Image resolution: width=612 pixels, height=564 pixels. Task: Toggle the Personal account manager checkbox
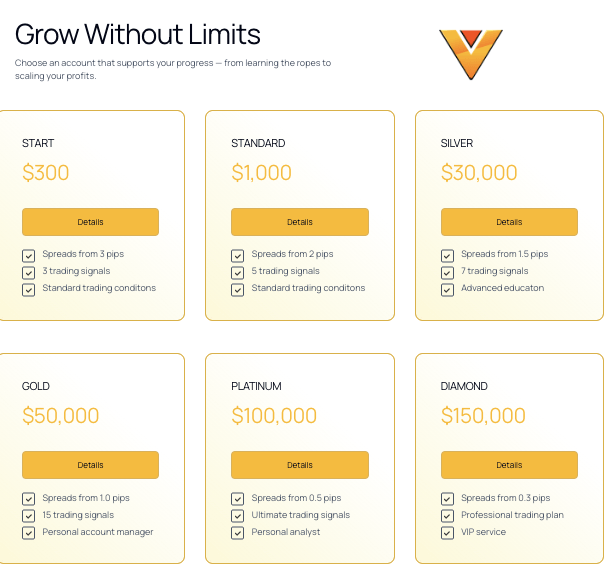28,533
